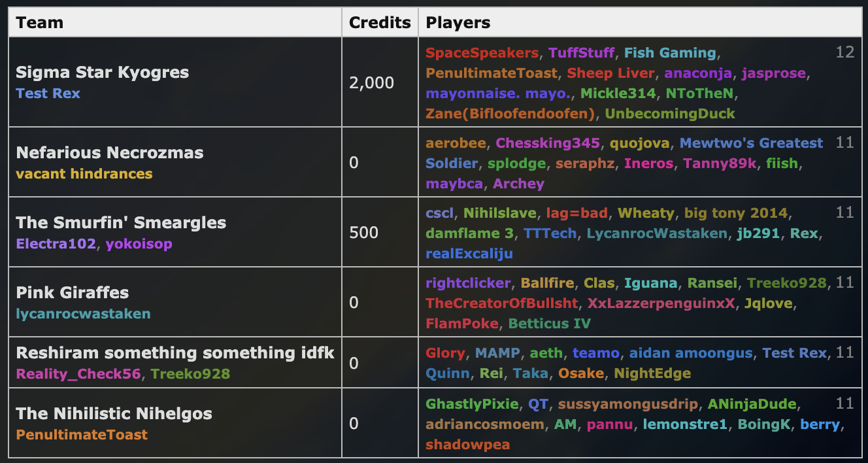This screenshot has width=868, height=463.
Task: Click the Reality_Check56 captain link
Action: (79, 374)
